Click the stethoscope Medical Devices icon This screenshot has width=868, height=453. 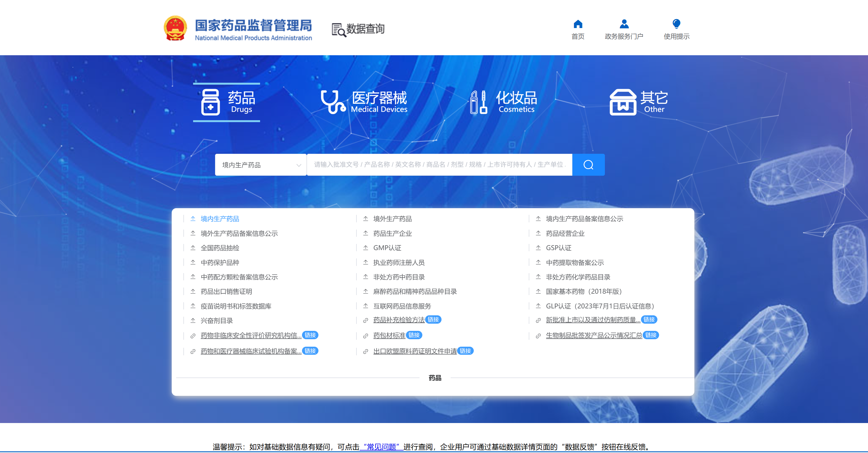[333, 102]
